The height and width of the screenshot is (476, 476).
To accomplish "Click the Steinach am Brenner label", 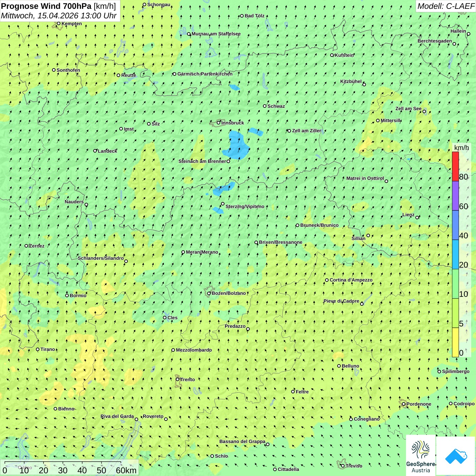I will pos(202,161).
